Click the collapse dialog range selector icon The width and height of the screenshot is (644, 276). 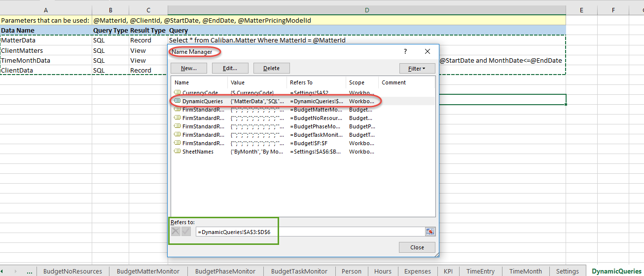click(430, 232)
